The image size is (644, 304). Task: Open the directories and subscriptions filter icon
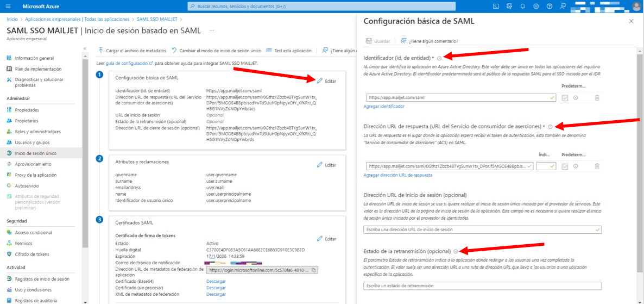tap(510, 6)
